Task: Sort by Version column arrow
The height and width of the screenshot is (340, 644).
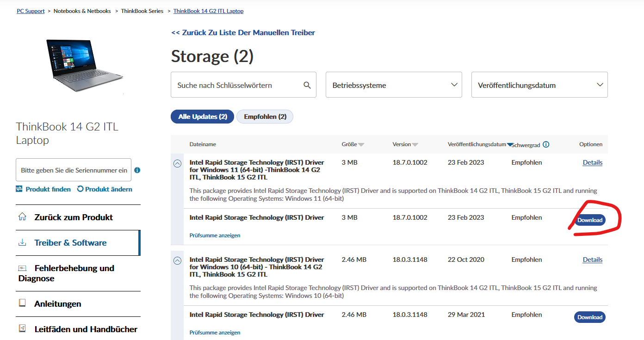Action: click(415, 145)
